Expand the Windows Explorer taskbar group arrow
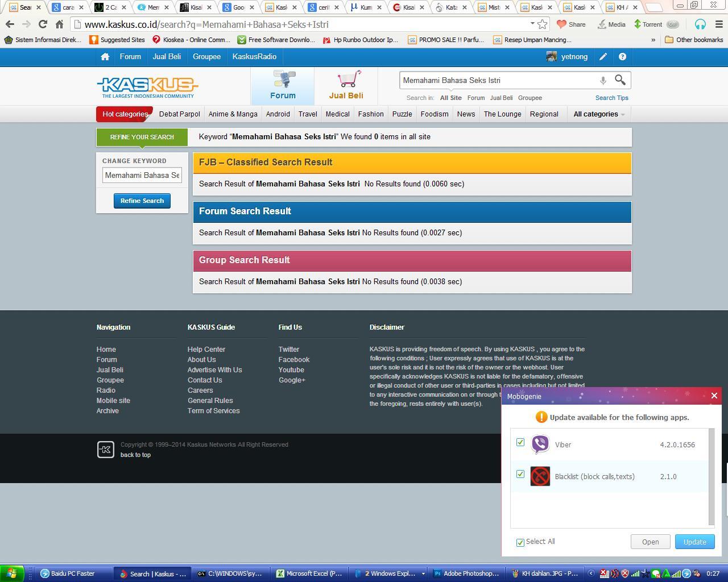This screenshot has height=582, width=728. [x=423, y=573]
